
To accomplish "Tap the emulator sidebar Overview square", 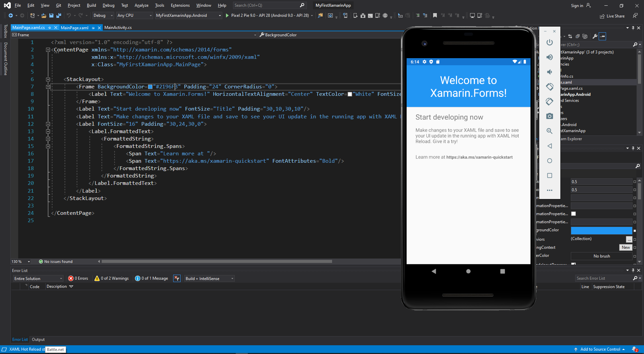I will [549, 175].
